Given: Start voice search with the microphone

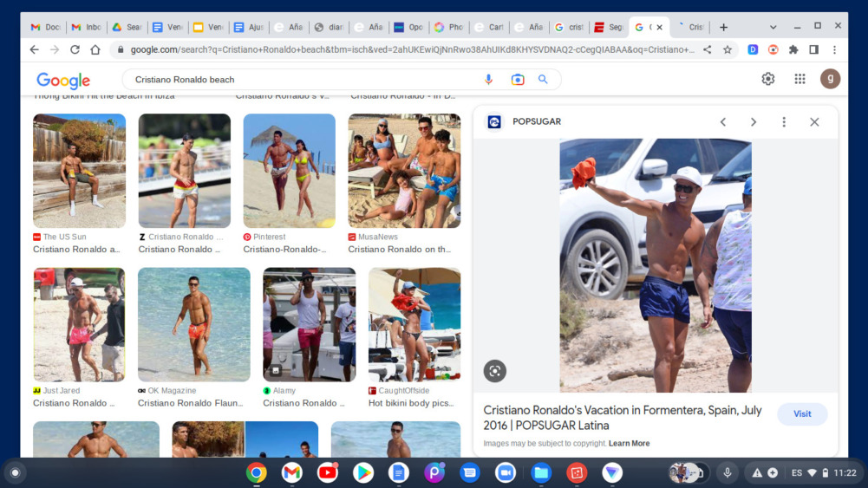Looking at the screenshot, I should point(488,80).
